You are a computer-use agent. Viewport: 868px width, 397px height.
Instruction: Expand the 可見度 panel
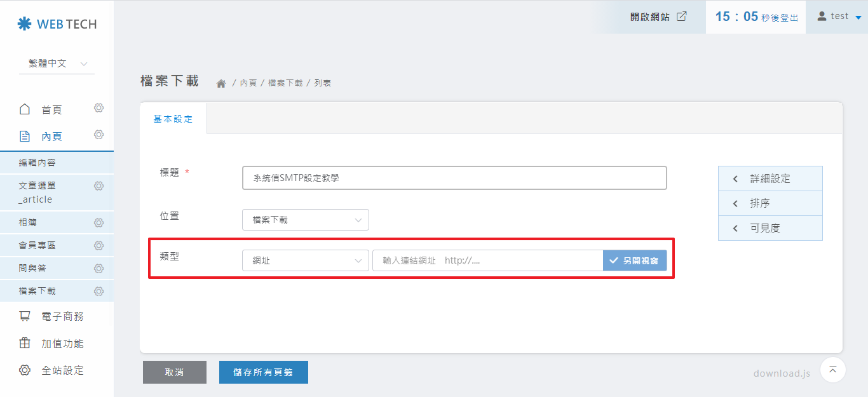770,228
